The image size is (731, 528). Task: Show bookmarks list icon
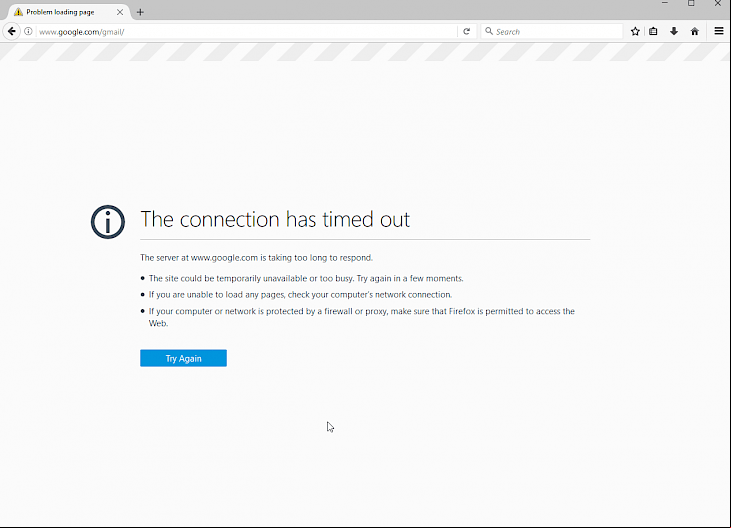(653, 31)
